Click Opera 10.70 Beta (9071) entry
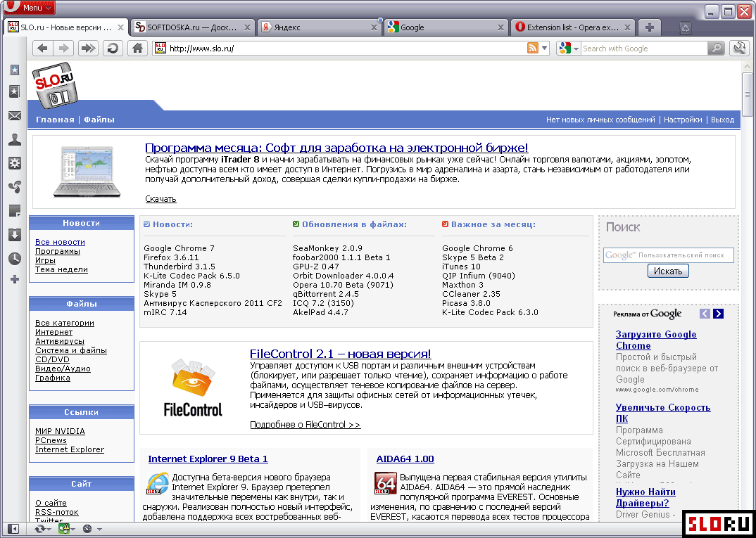The height and width of the screenshot is (538, 756). click(x=344, y=285)
